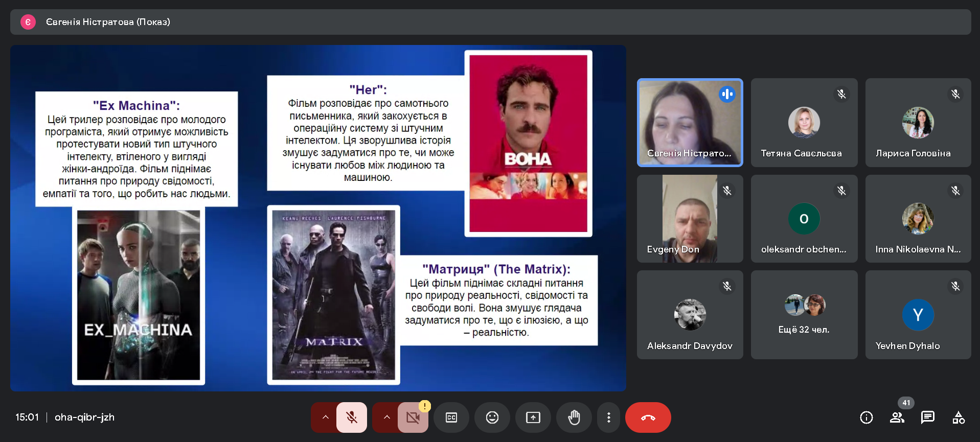Click the muted mic icon on oleksandr obchen

pos(841,191)
